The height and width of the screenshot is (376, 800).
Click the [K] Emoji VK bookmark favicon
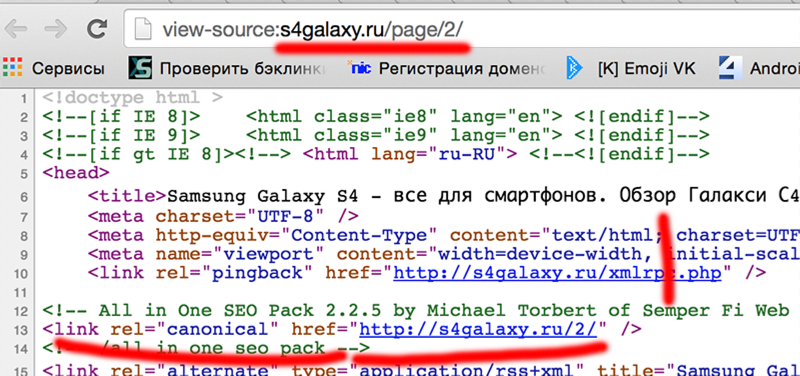click(574, 68)
